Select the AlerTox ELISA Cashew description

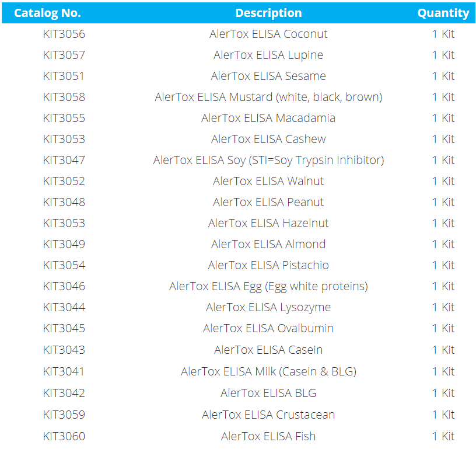click(x=268, y=139)
